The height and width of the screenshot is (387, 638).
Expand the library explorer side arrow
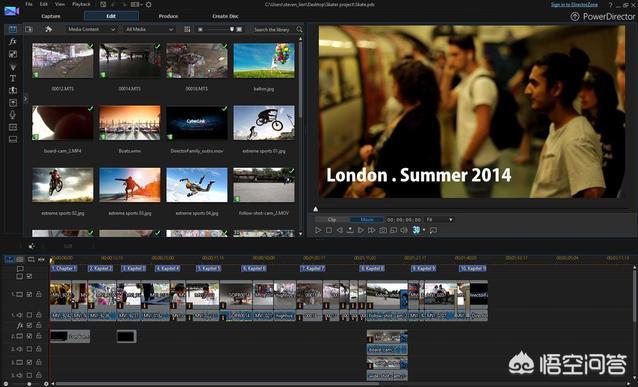(x=25, y=99)
